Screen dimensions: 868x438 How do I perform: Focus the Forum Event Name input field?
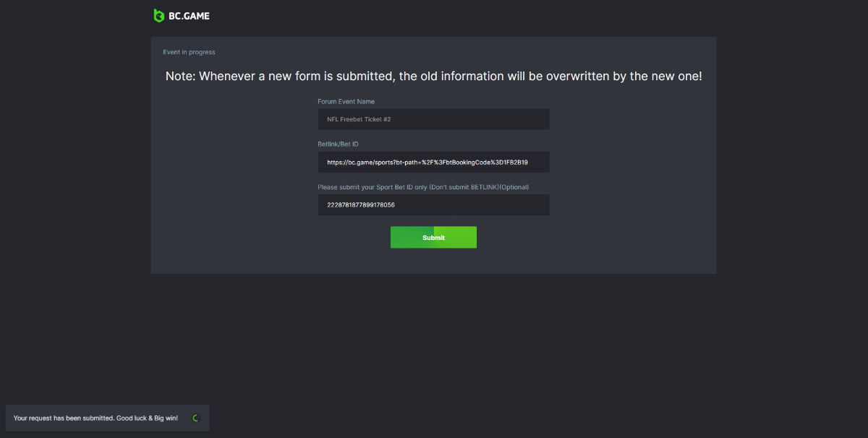pyautogui.click(x=433, y=119)
